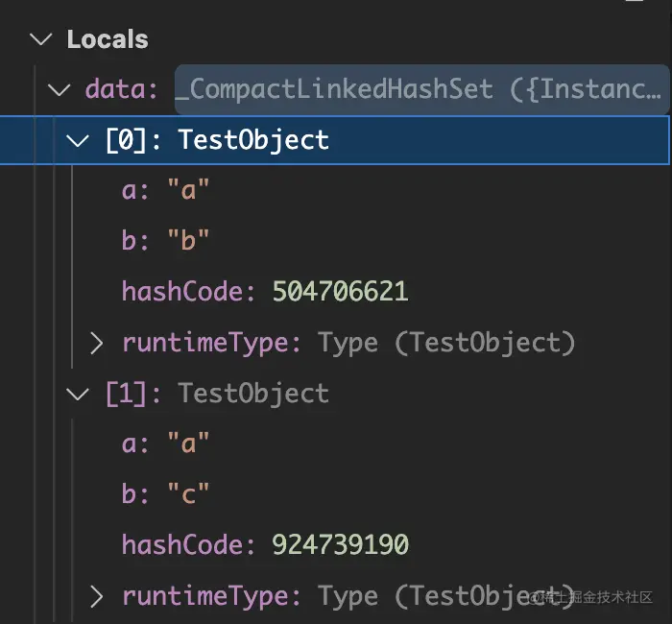Image resolution: width=672 pixels, height=624 pixels.
Task: Click the hashCode name for 504706621
Action: [x=183, y=291]
